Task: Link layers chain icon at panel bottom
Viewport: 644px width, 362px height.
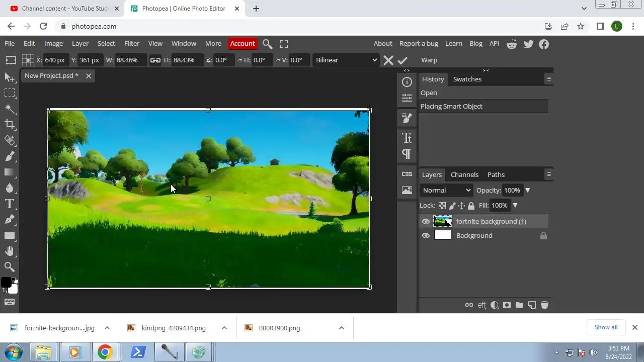Action: point(469,305)
